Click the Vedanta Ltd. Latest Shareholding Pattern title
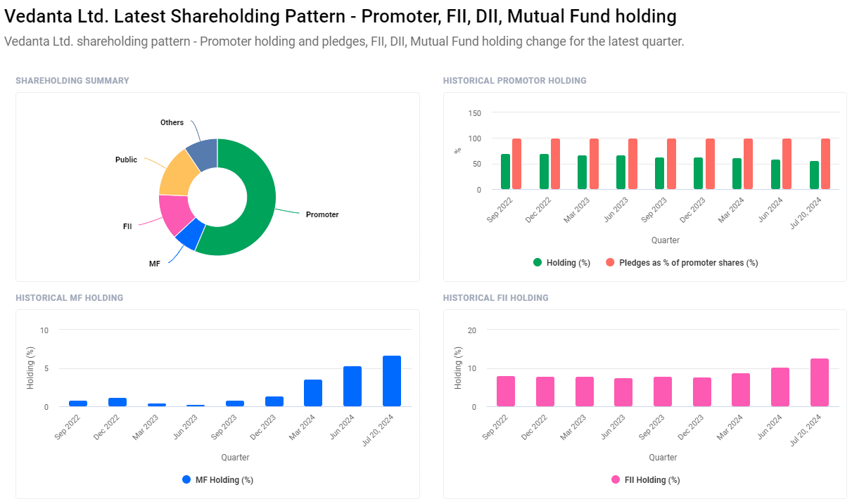Screen dimensions: 852x504 point(341,15)
